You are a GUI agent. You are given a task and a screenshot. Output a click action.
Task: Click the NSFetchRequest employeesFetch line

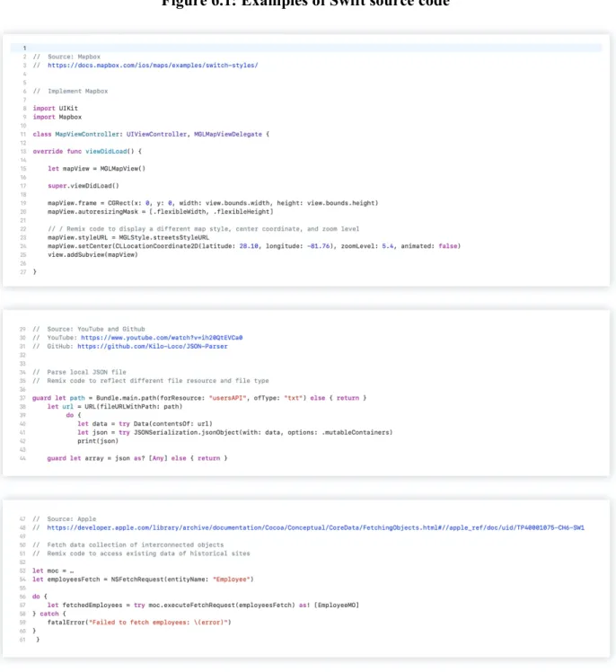pyautogui.click(x=143, y=579)
